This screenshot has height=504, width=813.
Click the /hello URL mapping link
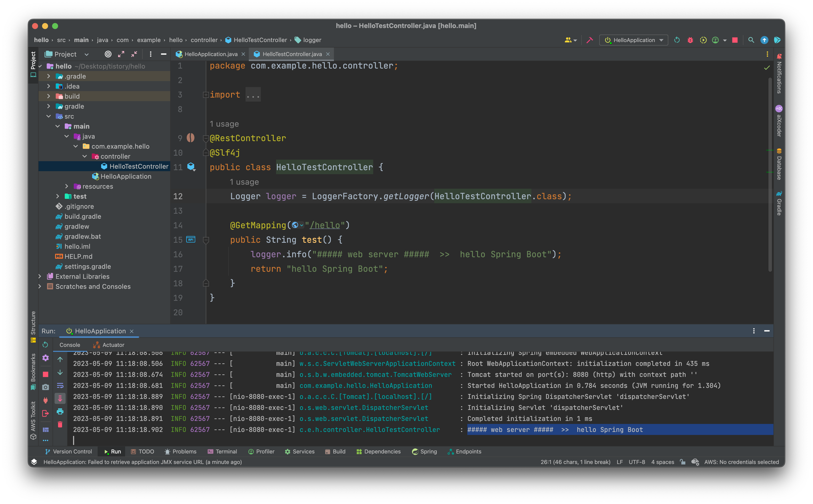(324, 225)
